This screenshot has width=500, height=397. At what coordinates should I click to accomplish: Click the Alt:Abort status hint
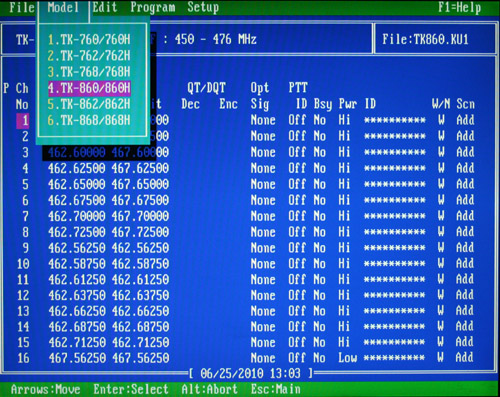tap(210, 389)
